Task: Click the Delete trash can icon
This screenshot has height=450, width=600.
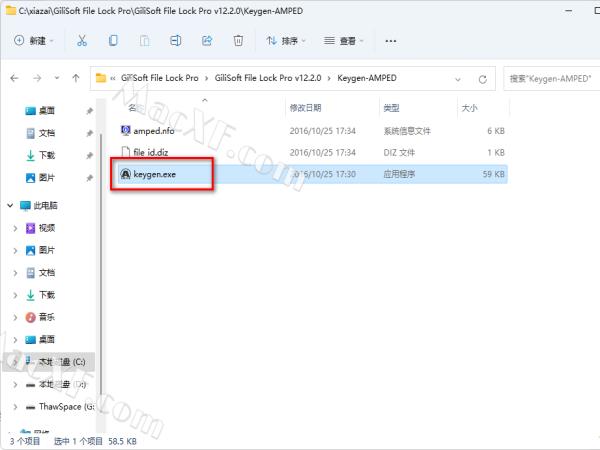Action: tap(238, 41)
